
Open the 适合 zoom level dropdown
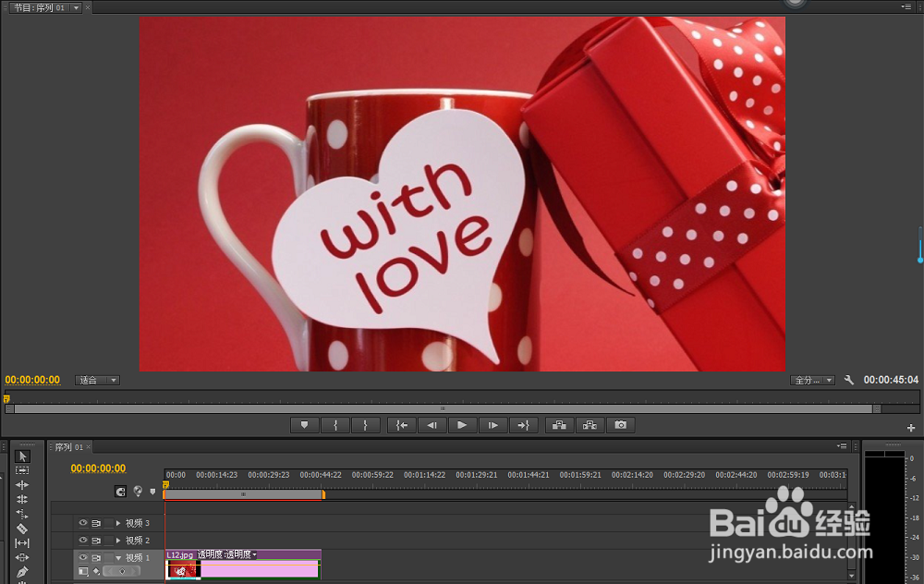coord(97,380)
